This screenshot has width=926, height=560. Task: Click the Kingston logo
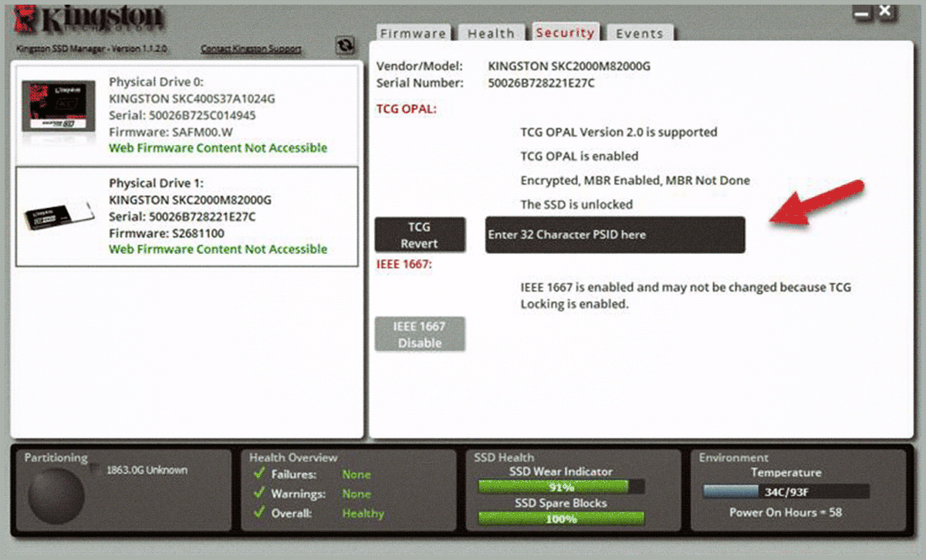pos(90,20)
